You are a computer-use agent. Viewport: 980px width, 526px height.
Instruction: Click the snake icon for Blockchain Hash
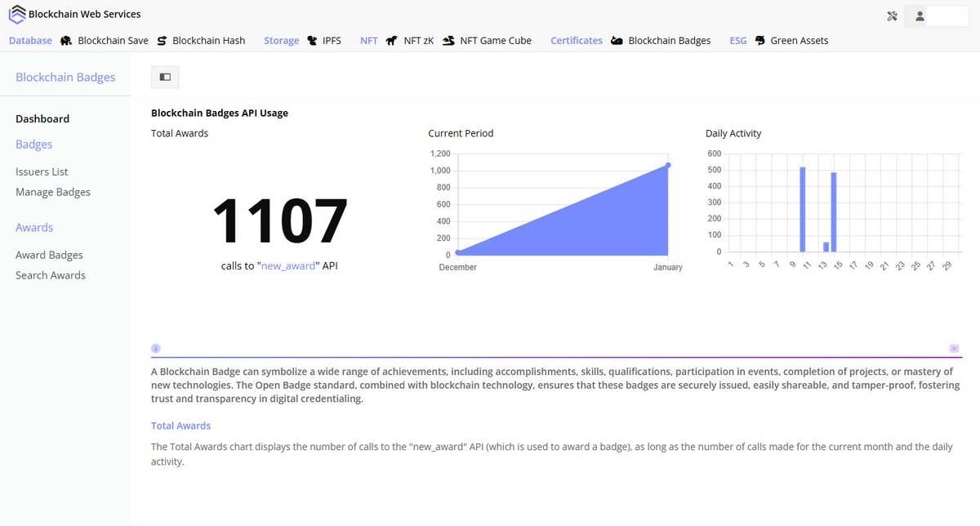coord(162,40)
